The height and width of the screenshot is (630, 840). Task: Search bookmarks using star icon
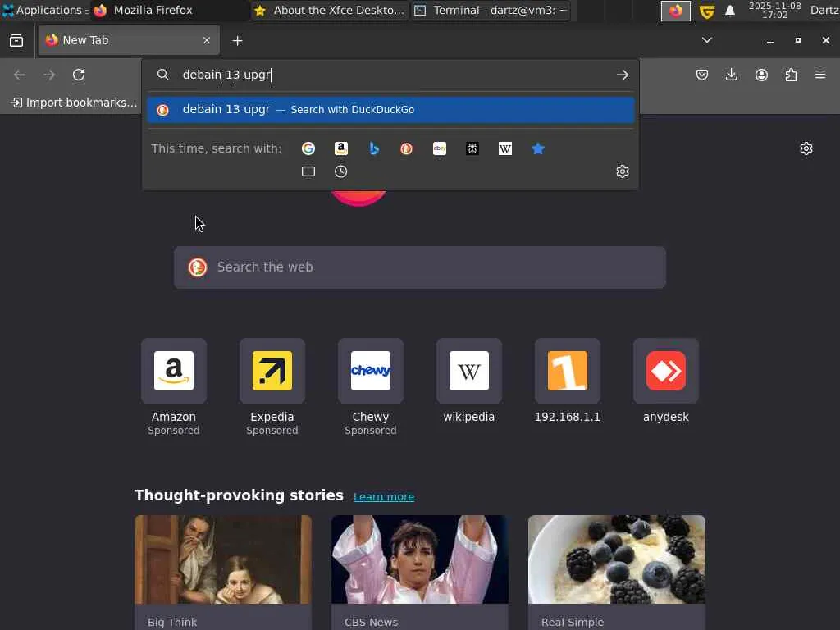tap(538, 148)
